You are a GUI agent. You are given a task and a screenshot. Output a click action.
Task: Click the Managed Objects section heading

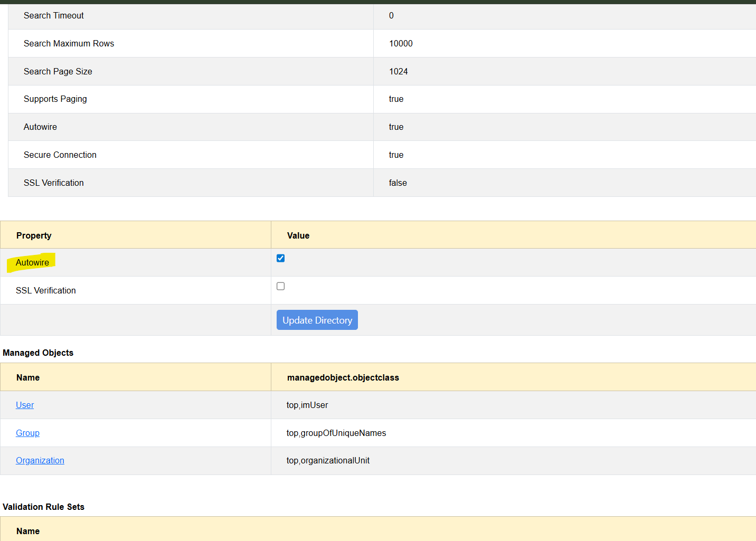point(38,353)
